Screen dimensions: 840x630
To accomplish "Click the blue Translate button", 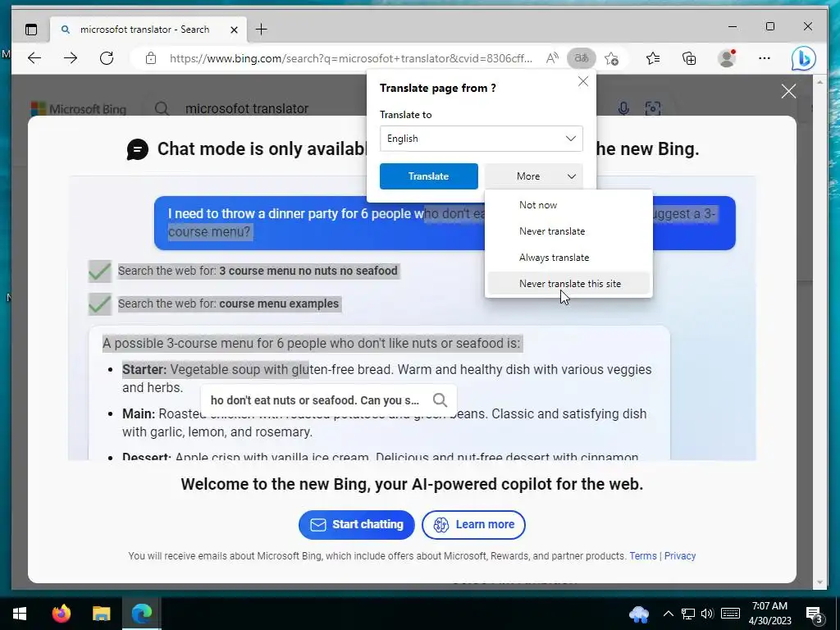I will pos(428,176).
